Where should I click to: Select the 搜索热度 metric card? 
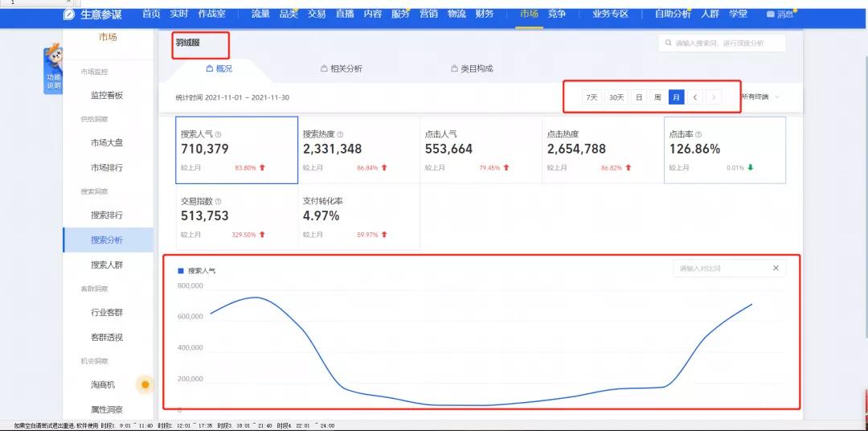358,150
